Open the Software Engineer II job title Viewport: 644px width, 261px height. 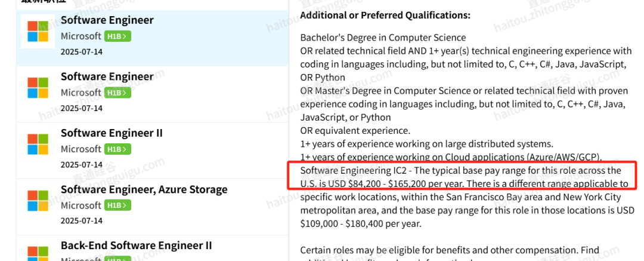(x=112, y=133)
